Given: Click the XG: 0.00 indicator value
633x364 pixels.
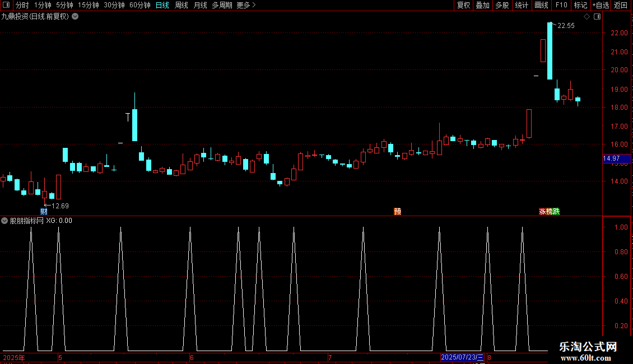Looking at the screenshot, I should (x=59, y=221).
